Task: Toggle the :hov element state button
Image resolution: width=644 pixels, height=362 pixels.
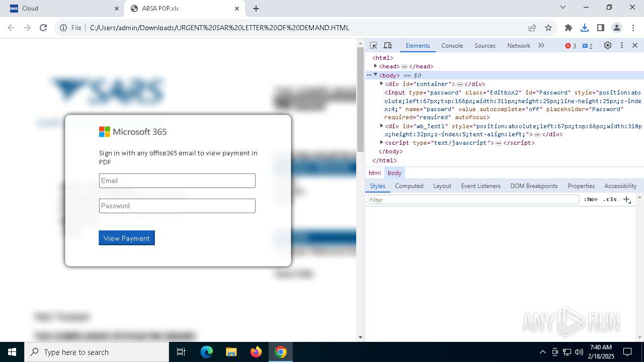Action: point(591,200)
